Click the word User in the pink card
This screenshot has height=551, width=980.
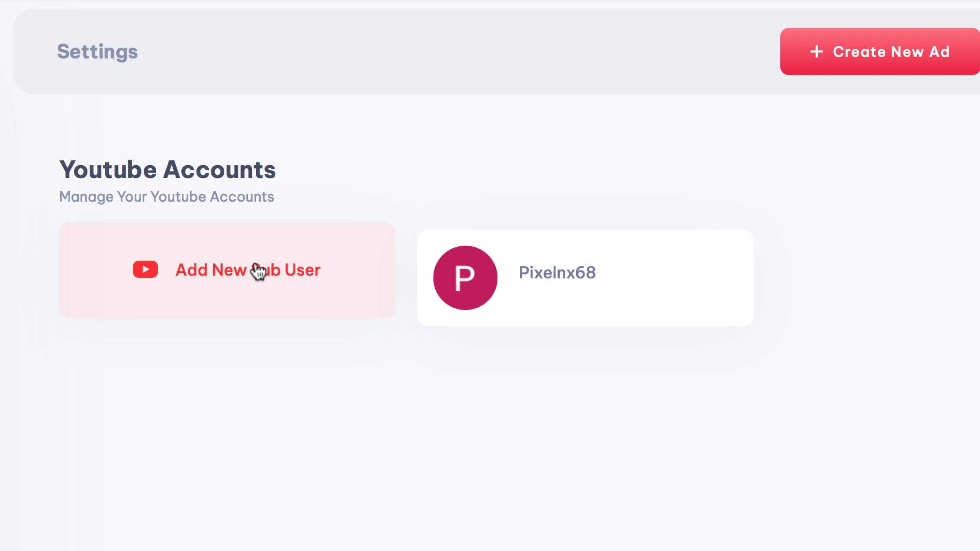click(x=302, y=270)
